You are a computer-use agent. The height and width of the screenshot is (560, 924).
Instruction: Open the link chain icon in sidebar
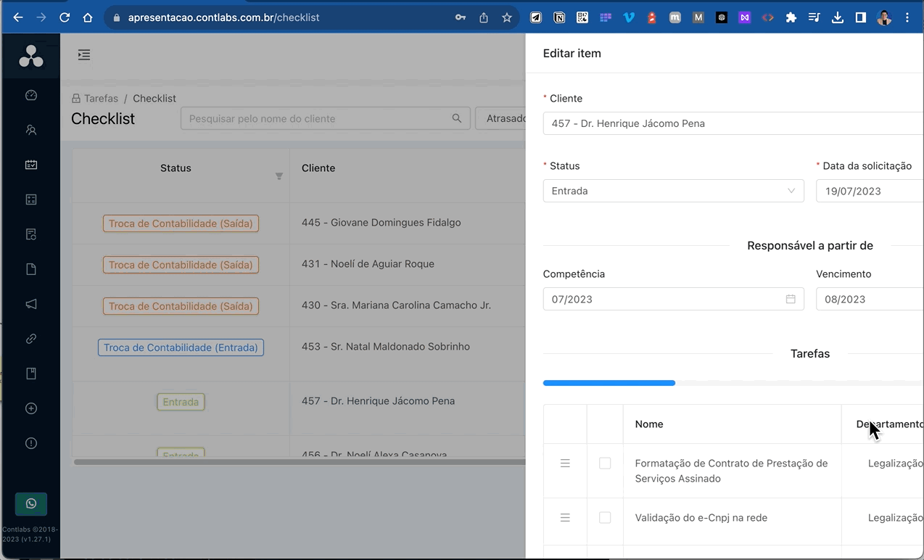[x=31, y=339]
